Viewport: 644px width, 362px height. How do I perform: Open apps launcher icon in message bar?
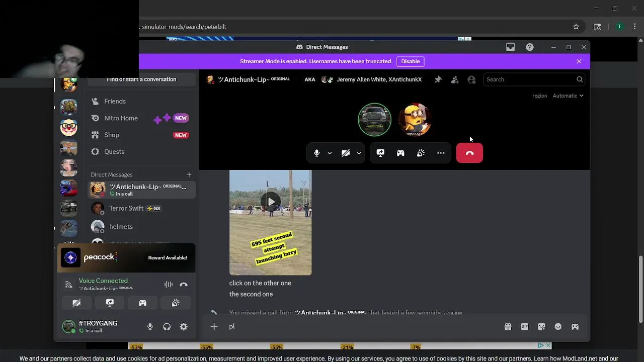575,327
